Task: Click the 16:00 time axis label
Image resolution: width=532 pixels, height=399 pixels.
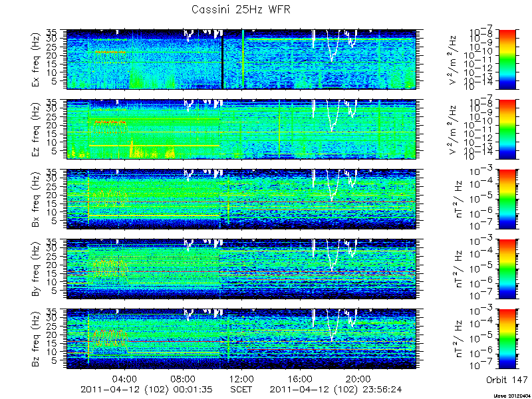Action: [301, 378]
